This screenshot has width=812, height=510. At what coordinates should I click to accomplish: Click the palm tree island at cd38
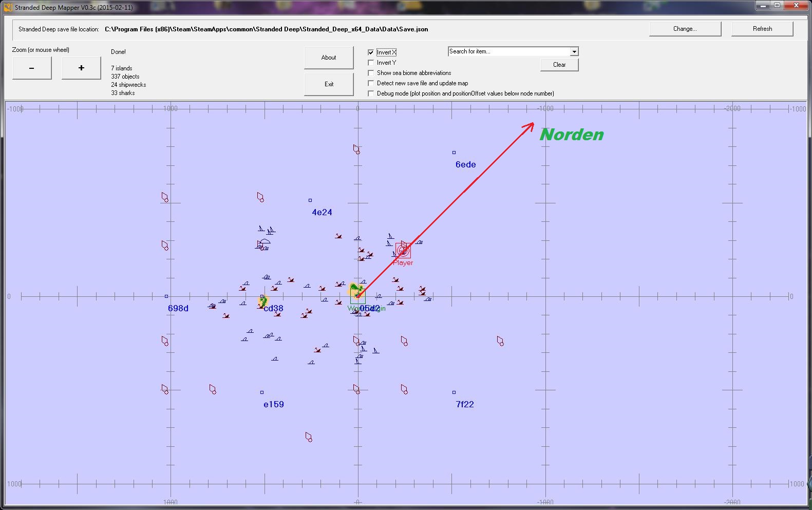pos(263,301)
